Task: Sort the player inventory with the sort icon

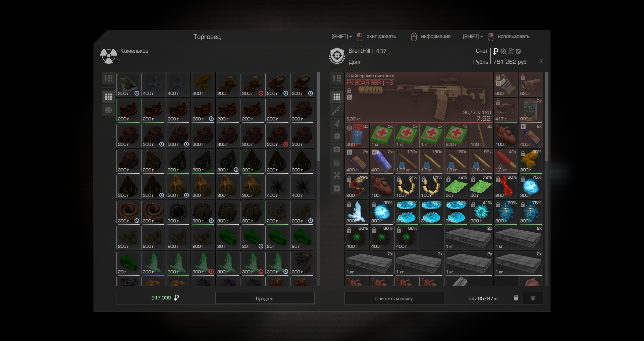Action: pos(337,78)
